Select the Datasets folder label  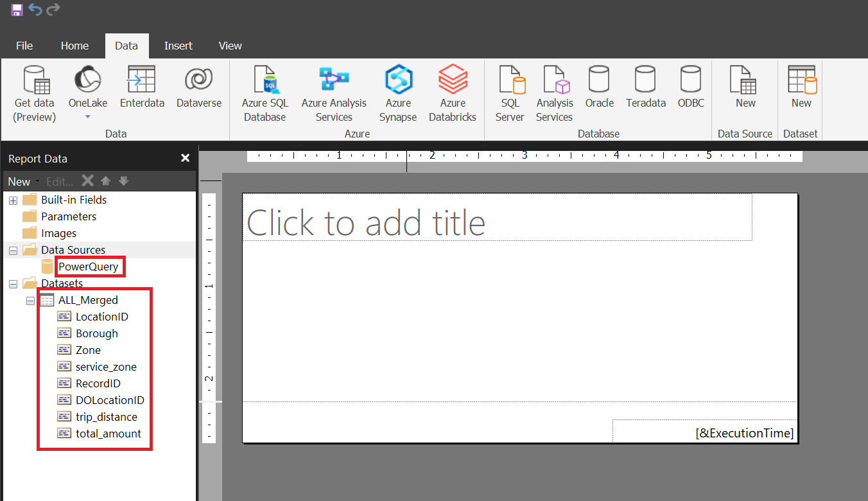pos(62,283)
